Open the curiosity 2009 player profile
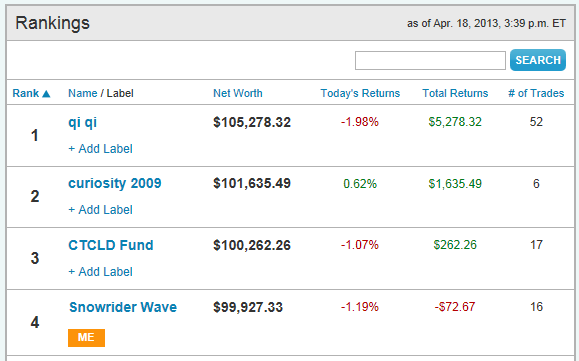The image size is (579, 361). click(115, 183)
